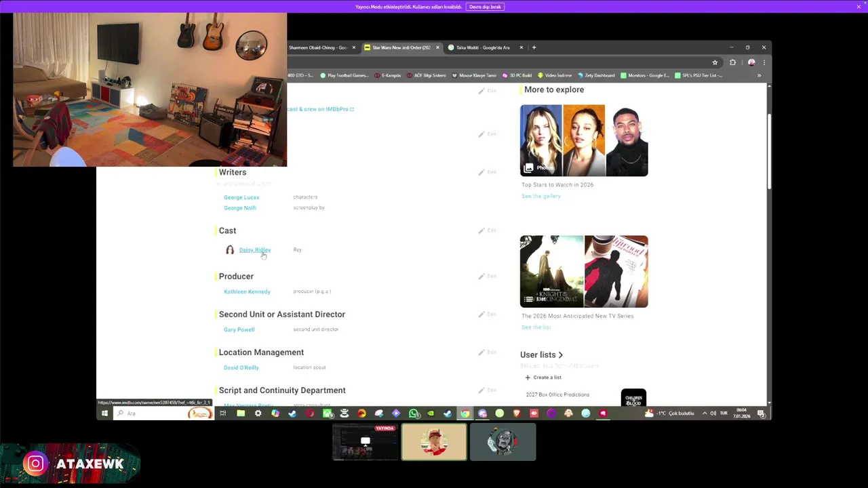This screenshot has height=488, width=868.
Task: Open Settings gear on the taskbar
Action: coord(258,413)
